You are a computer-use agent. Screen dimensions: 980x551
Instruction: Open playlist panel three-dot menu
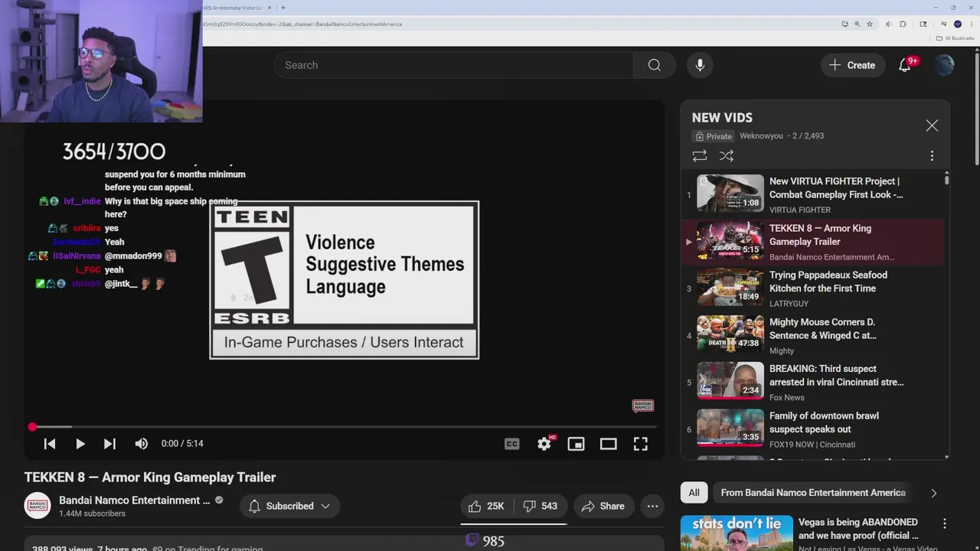click(x=932, y=155)
